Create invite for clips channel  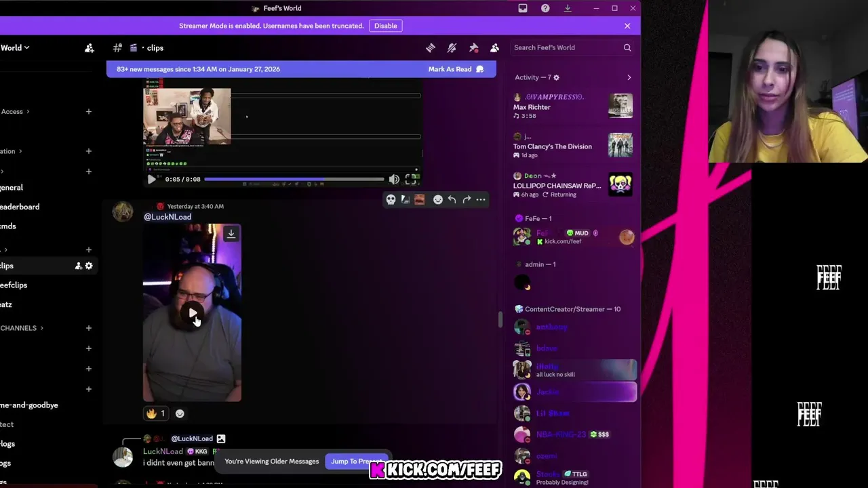click(x=78, y=266)
